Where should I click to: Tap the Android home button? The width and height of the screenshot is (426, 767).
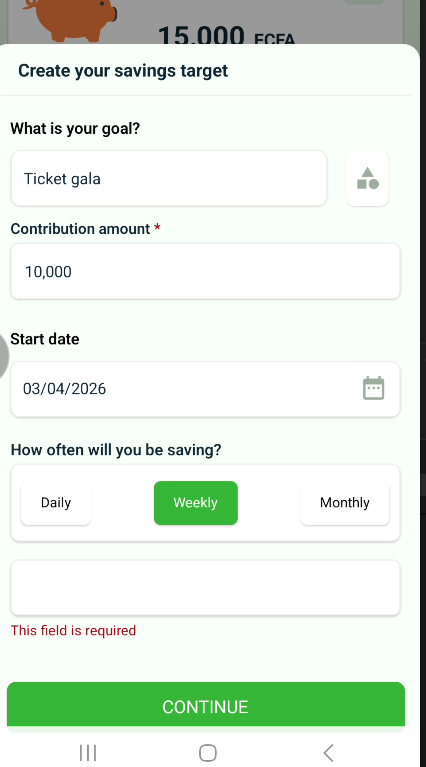pos(208,752)
